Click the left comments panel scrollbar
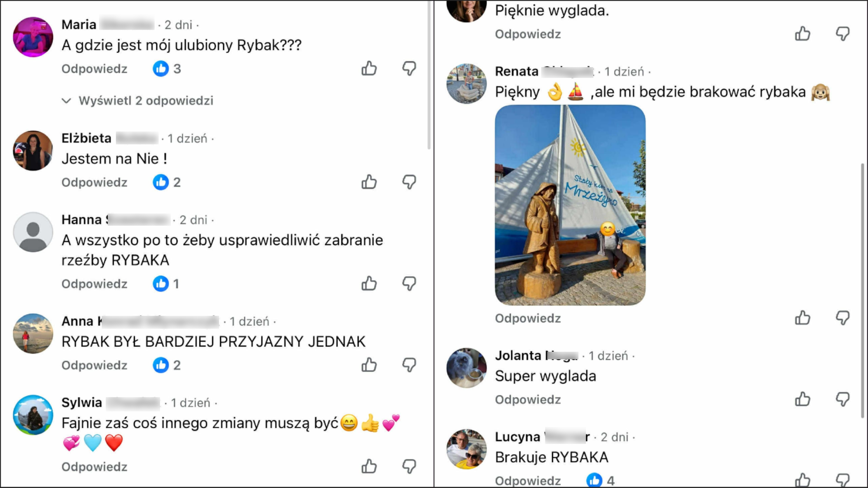Viewport: 868px width, 488px height. pos(429,74)
